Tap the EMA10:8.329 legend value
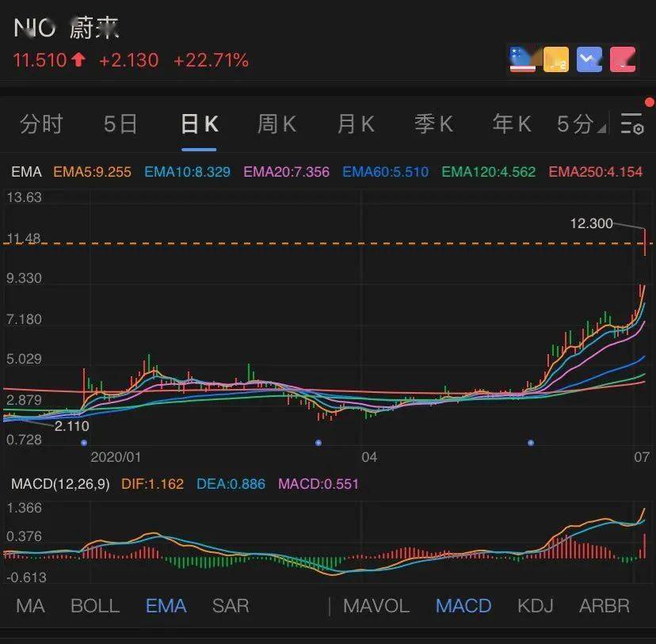This screenshot has width=656, height=644. [187, 172]
